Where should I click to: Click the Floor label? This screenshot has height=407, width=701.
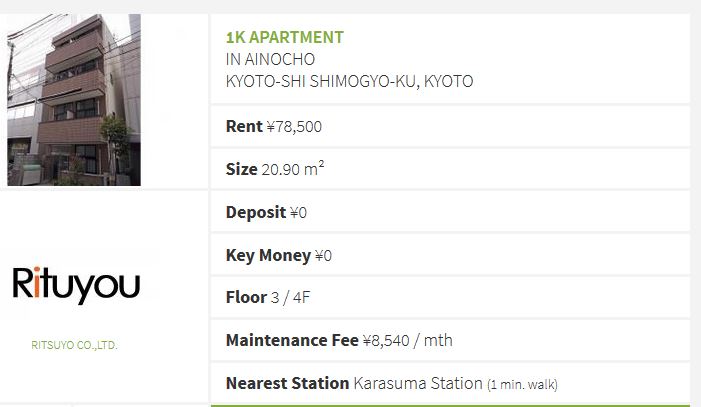click(246, 297)
